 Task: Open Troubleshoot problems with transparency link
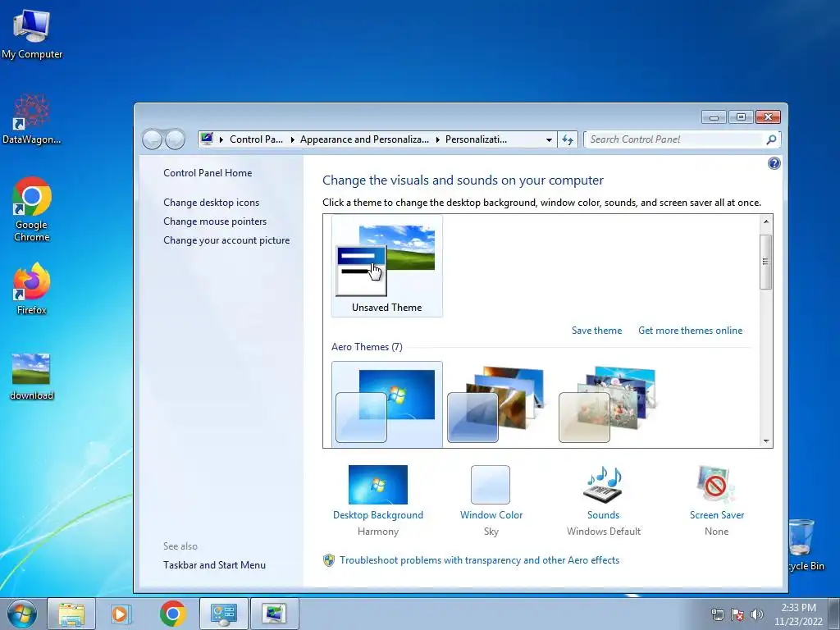point(479,559)
